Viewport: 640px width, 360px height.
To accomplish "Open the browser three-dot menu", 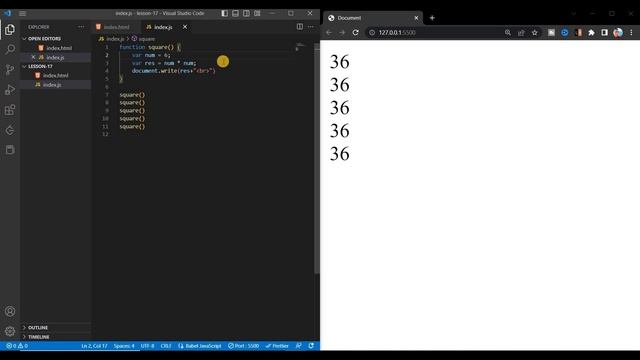I will 631,33.
